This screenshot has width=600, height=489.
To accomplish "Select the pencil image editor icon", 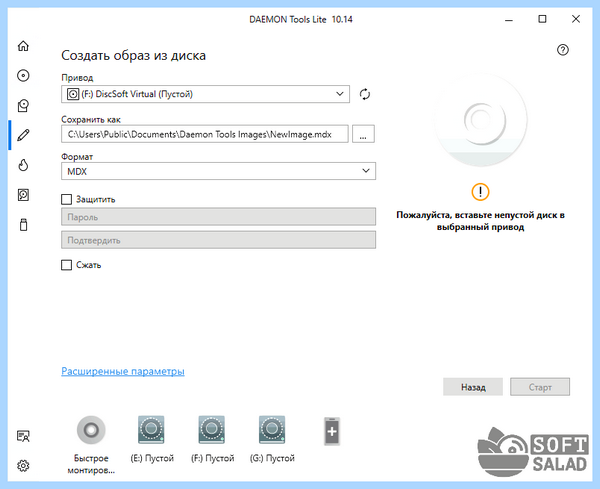I will click(x=23, y=135).
